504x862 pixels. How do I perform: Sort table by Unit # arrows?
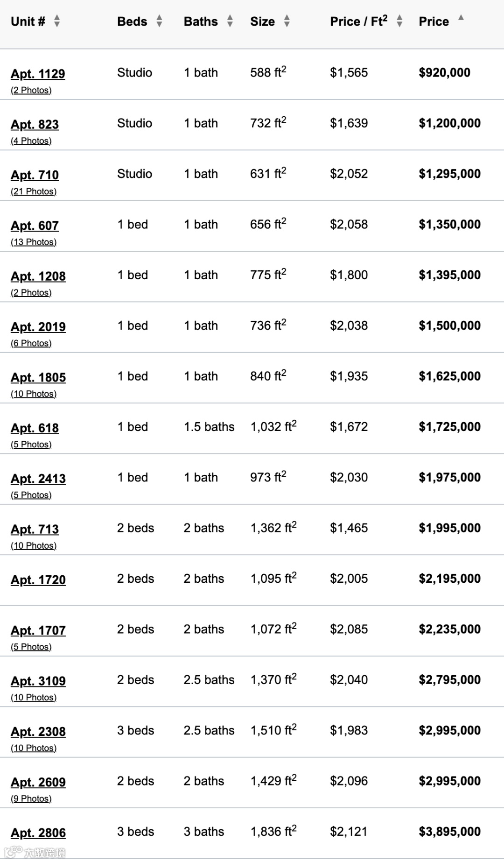57,21
